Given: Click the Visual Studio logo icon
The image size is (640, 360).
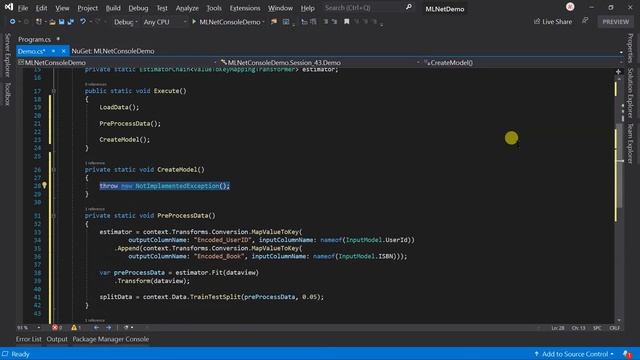Looking at the screenshot, I should click(x=9, y=7).
